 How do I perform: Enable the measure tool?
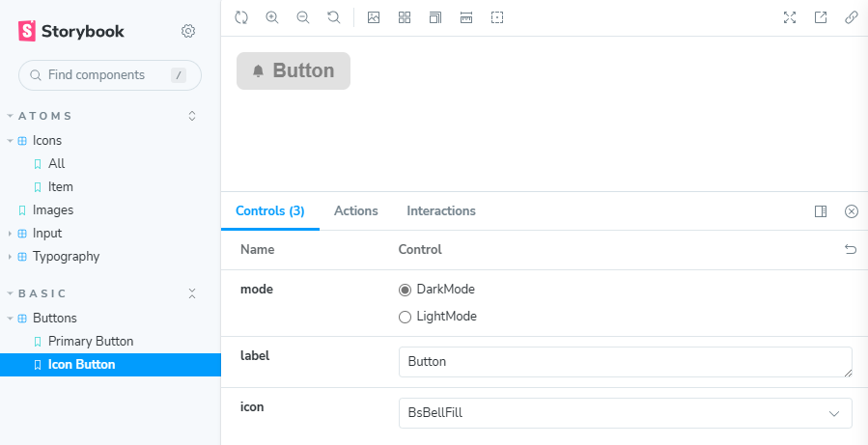click(x=466, y=17)
